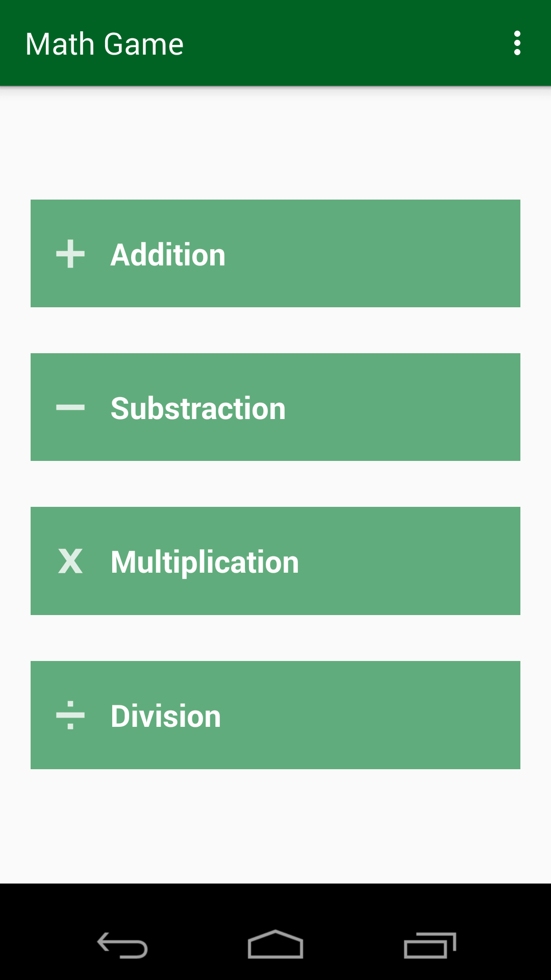Tap the X icon on Multiplication
Image resolution: width=551 pixels, height=980 pixels.
[70, 561]
